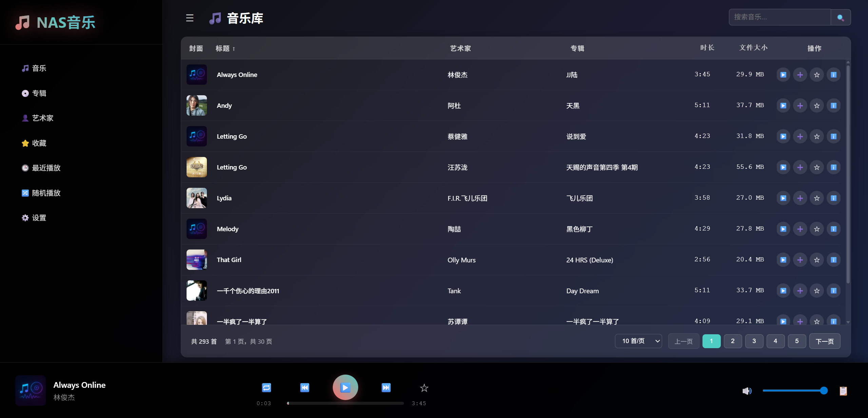Screen dimensions: 868x418
Task: Click the search magnifier icon
Action: 840,18
